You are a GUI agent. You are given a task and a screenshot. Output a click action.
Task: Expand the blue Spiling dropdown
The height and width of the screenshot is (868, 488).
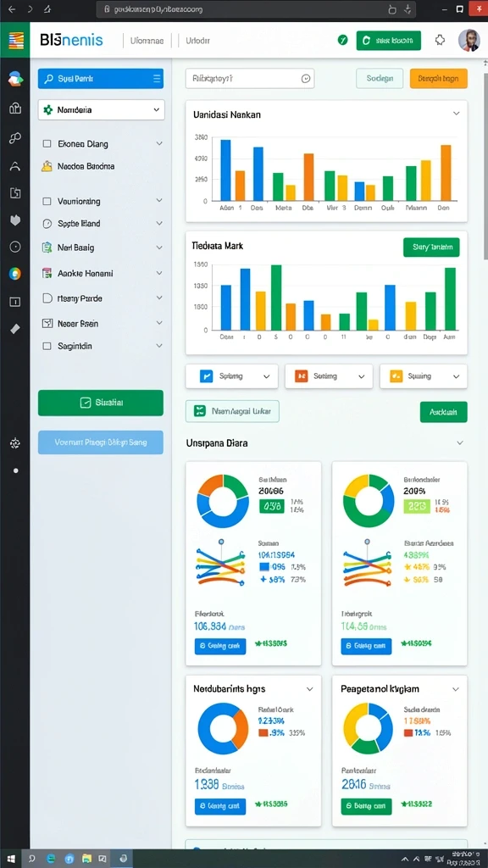pyautogui.click(x=234, y=376)
